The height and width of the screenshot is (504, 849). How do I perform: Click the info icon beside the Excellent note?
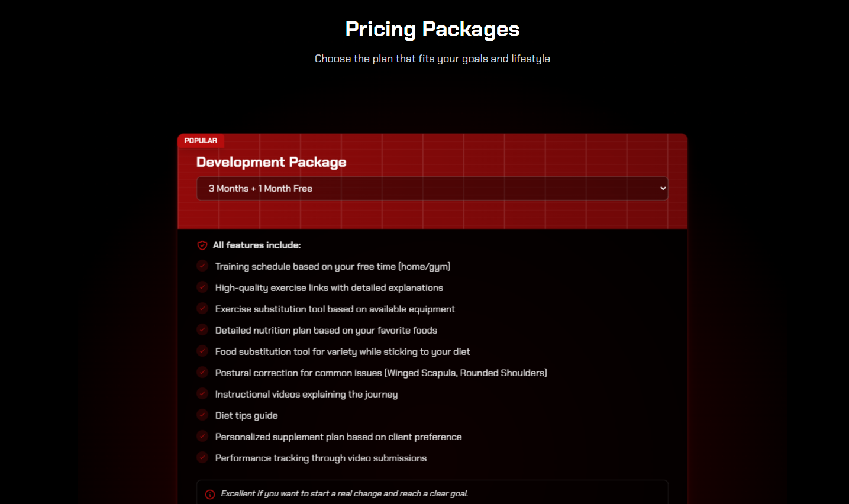tap(210, 495)
